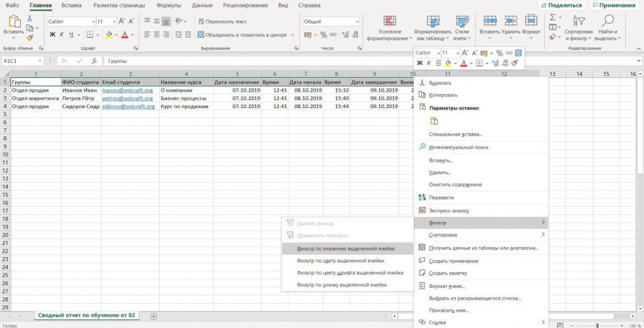Switch to the Данные tab

tap(202, 5)
